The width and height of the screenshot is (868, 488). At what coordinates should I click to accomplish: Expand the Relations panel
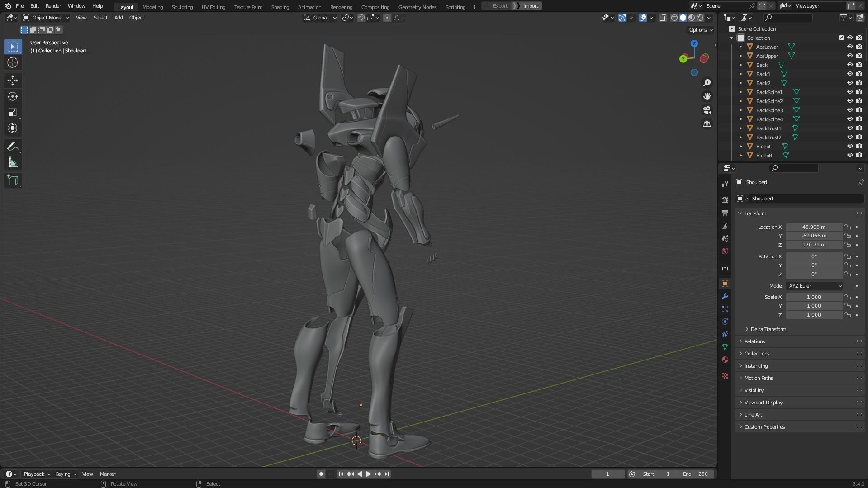[754, 341]
